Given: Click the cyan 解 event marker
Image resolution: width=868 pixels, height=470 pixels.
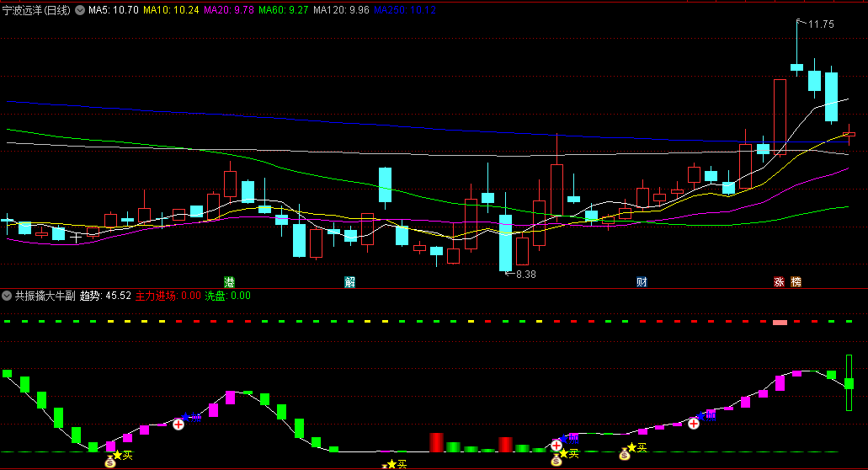Looking at the screenshot, I should [350, 282].
